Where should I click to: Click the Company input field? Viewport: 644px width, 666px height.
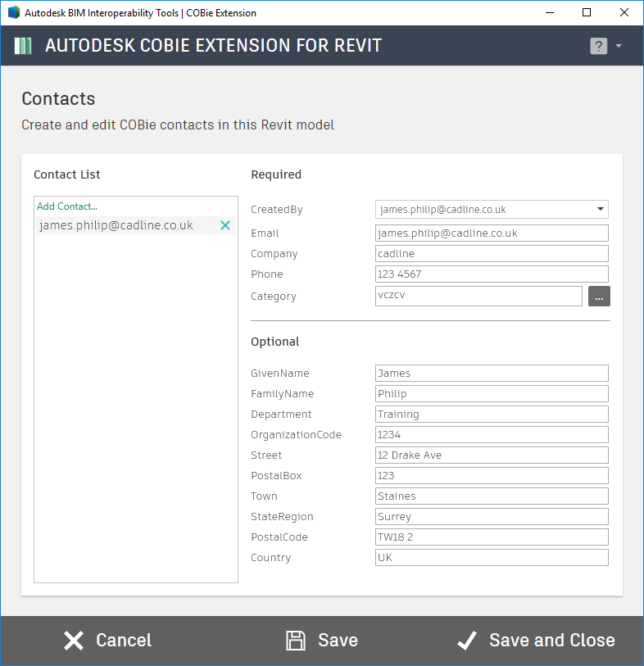[x=492, y=254]
